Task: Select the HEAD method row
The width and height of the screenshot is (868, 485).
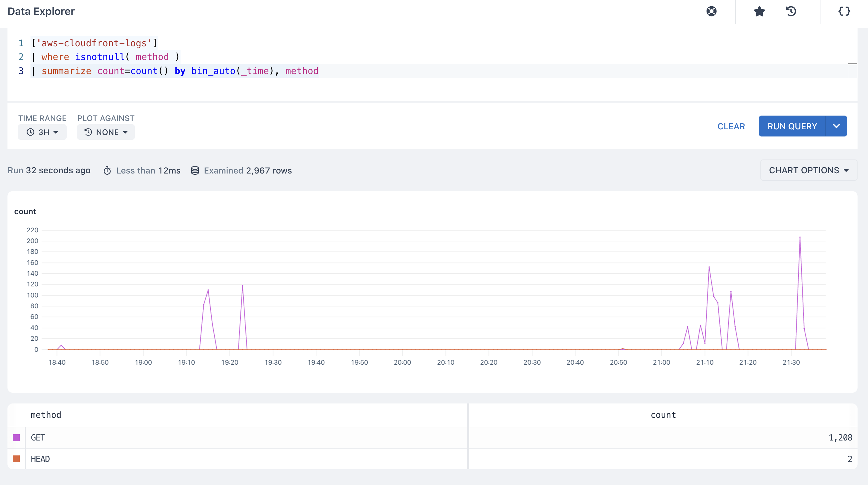Action: 432,459
